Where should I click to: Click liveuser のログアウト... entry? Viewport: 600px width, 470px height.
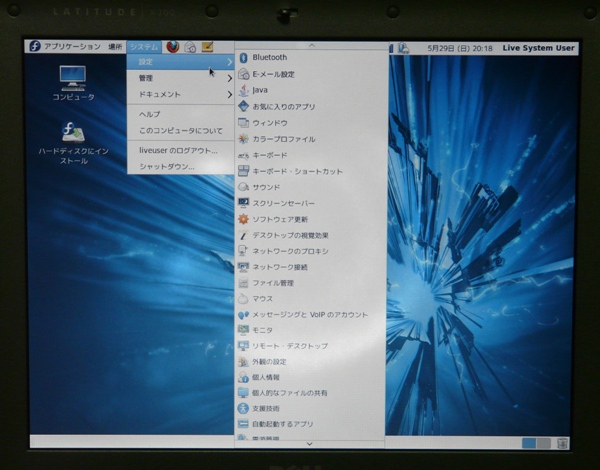pyautogui.click(x=178, y=150)
